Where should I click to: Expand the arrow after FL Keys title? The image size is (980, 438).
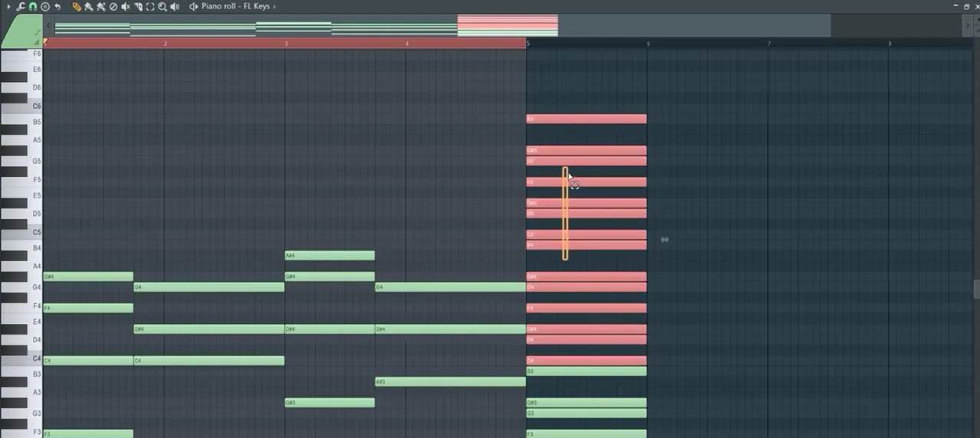pos(274,6)
